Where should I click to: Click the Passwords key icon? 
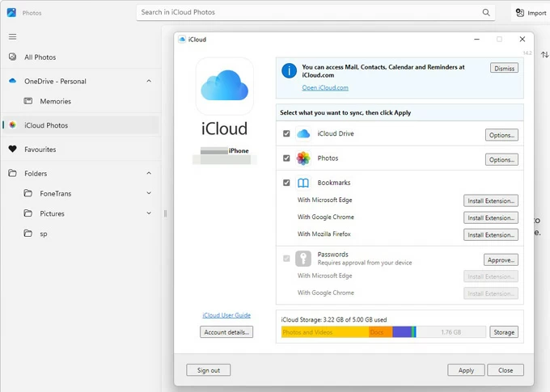[303, 258]
